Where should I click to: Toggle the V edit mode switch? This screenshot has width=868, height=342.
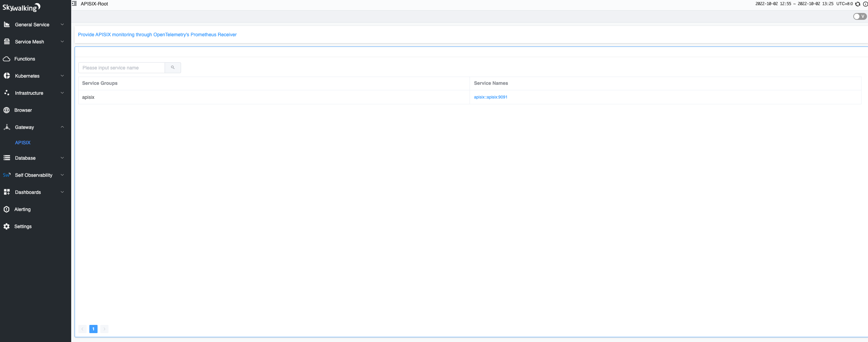point(860,16)
